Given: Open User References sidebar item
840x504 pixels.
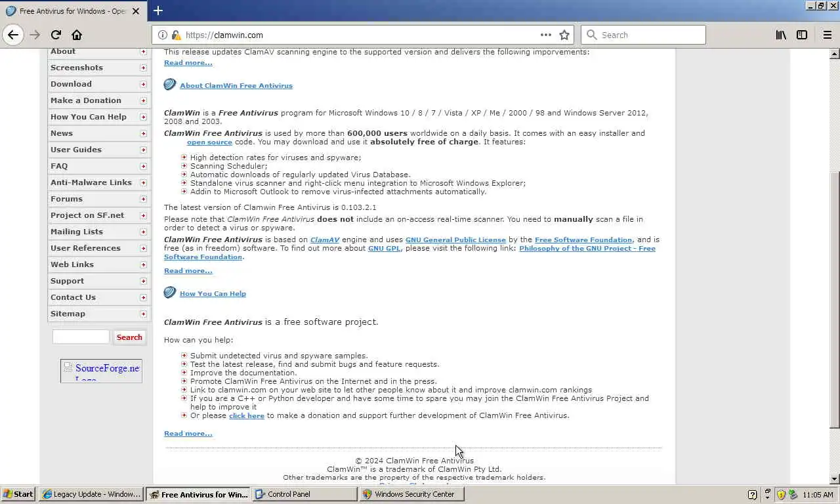Looking at the screenshot, I should click(99, 248).
